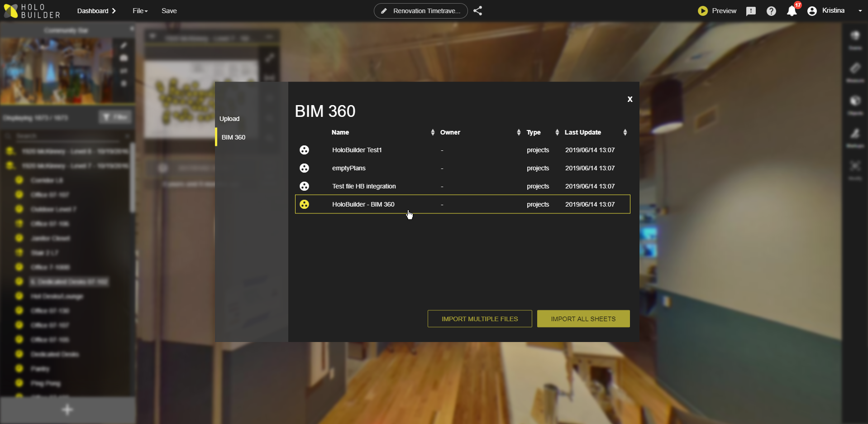Viewport: 868px width, 424px height.
Task: Open notifications bell with 17 badge
Action: [792, 10]
